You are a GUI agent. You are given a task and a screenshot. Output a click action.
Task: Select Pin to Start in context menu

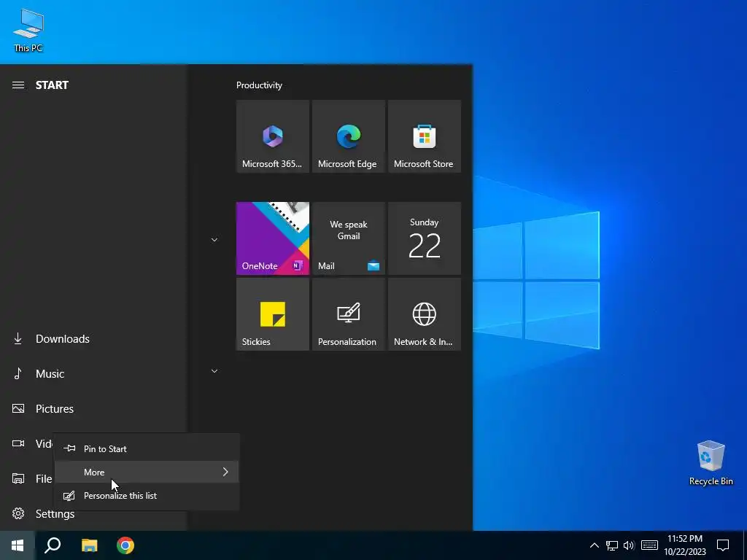pyautogui.click(x=146, y=448)
